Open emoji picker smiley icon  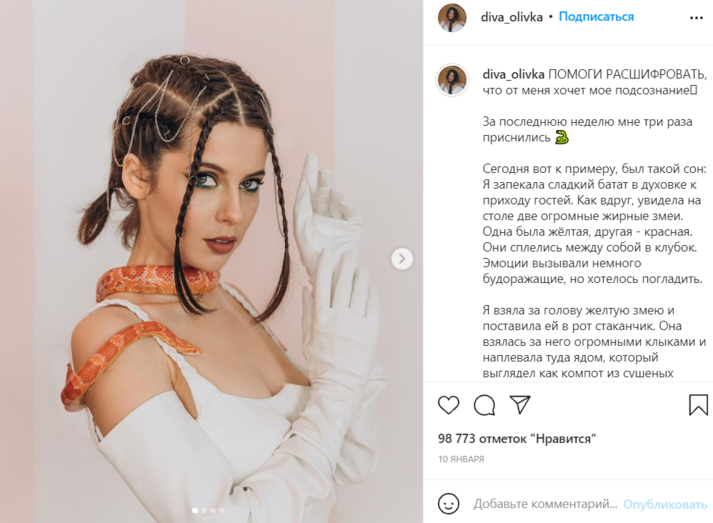pyautogui.click(x=448, y=503)
